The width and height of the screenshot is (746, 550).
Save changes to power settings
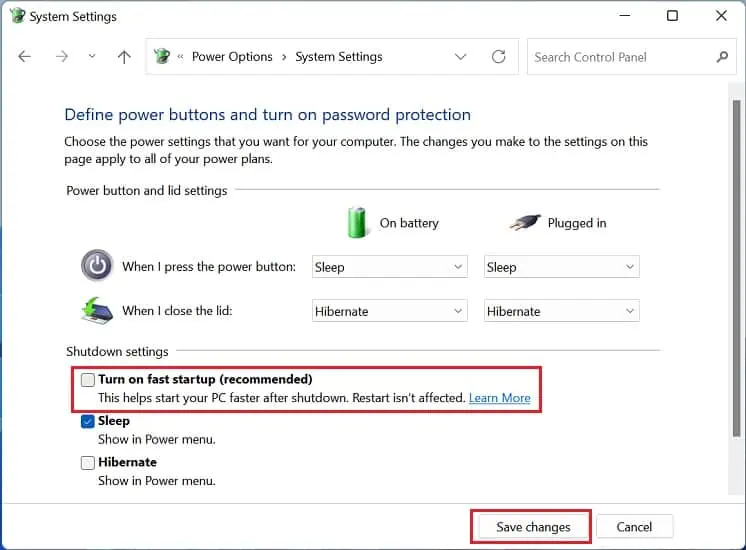(x=533, y=527)
